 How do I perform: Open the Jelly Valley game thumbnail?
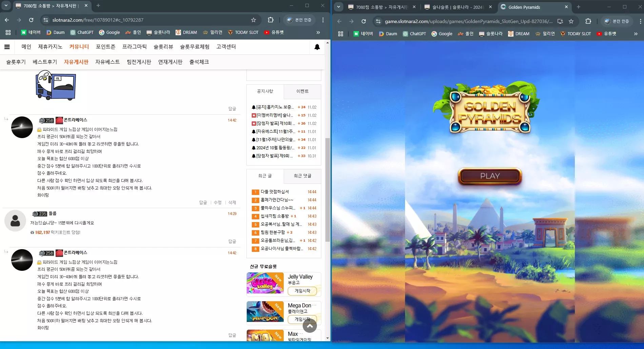coord(265,283)
